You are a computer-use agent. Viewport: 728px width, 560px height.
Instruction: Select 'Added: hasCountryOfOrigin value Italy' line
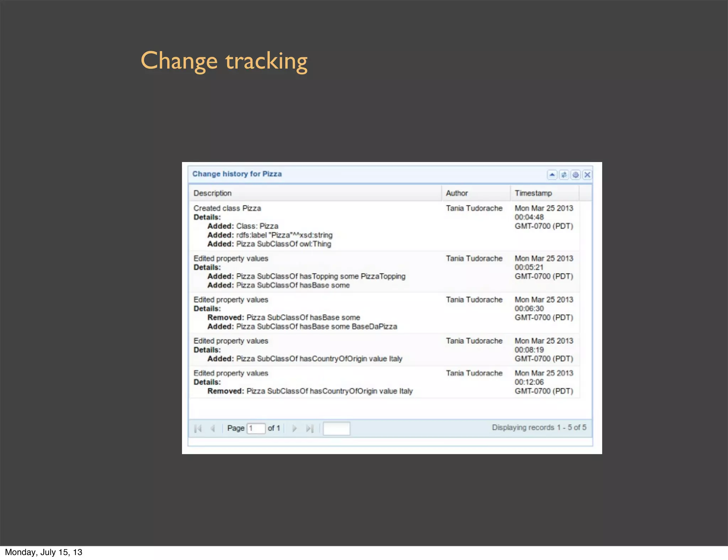[x=305, y=359]
